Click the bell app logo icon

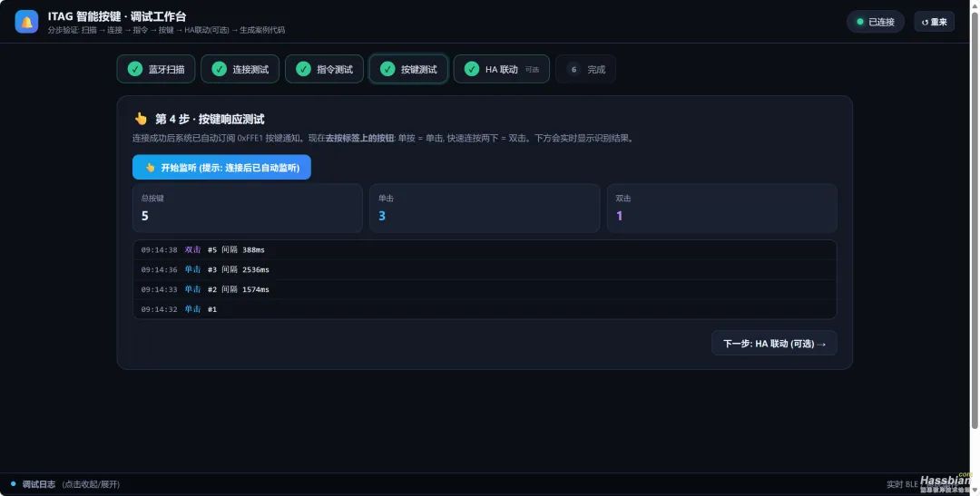point(26,22)
